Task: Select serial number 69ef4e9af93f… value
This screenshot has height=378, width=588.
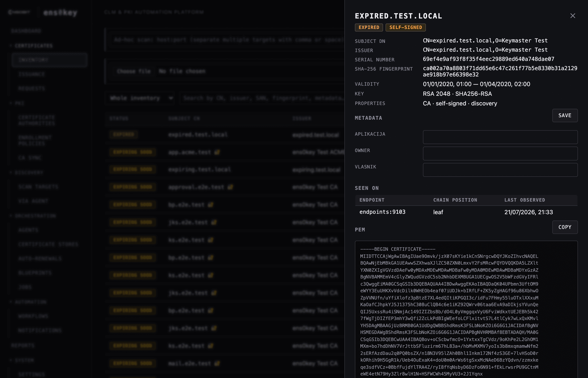Action: pyautogui.click(x=488, y=59)
